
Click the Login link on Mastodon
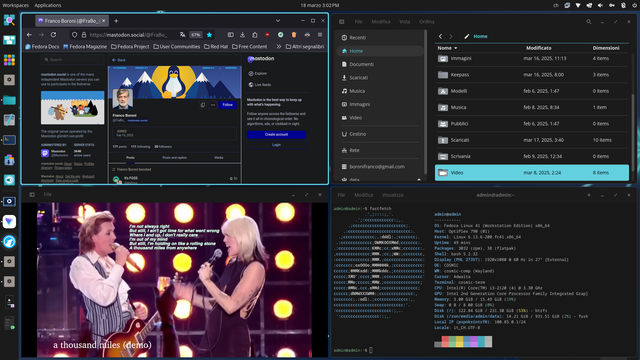276,144
